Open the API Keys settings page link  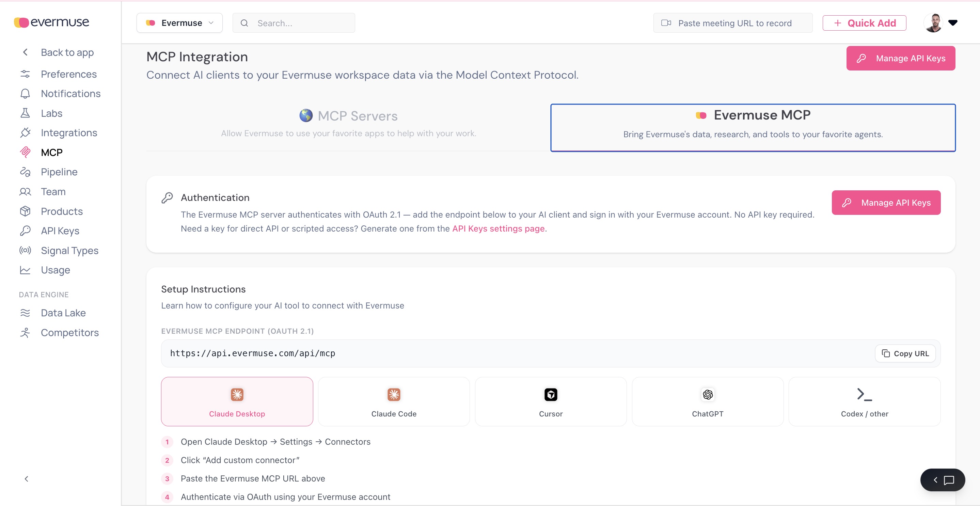tap(499, 228)
